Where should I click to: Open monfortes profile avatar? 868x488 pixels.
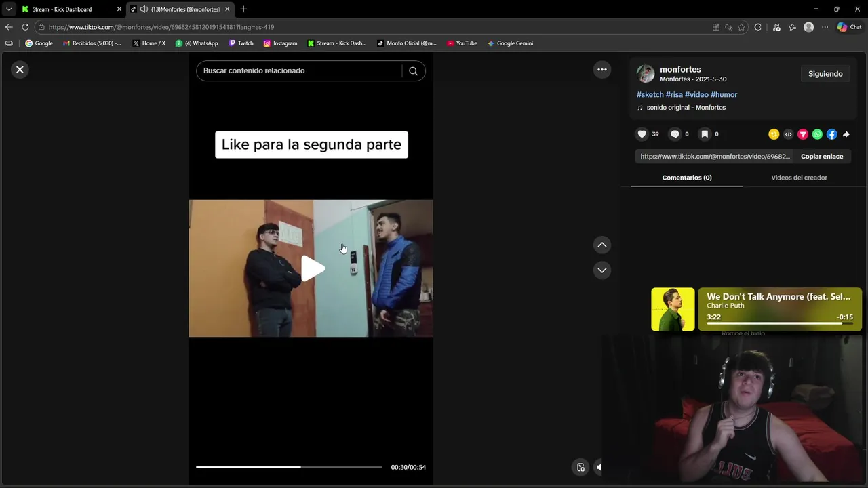(646, 73)
